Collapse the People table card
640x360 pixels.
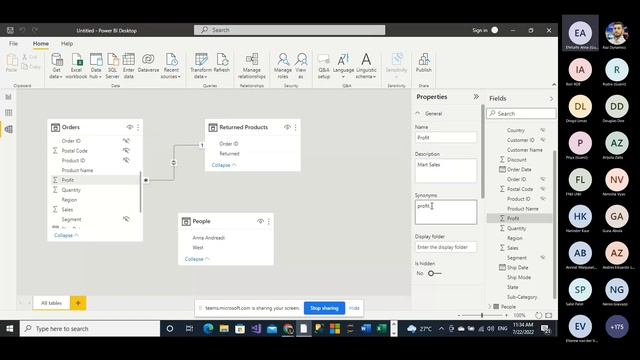[197, 259]
